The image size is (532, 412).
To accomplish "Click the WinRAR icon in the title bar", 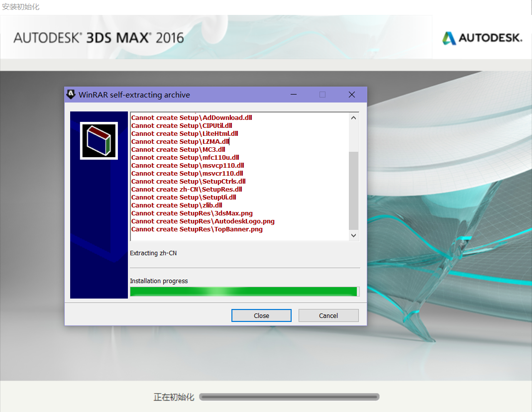I will [71, 95].
